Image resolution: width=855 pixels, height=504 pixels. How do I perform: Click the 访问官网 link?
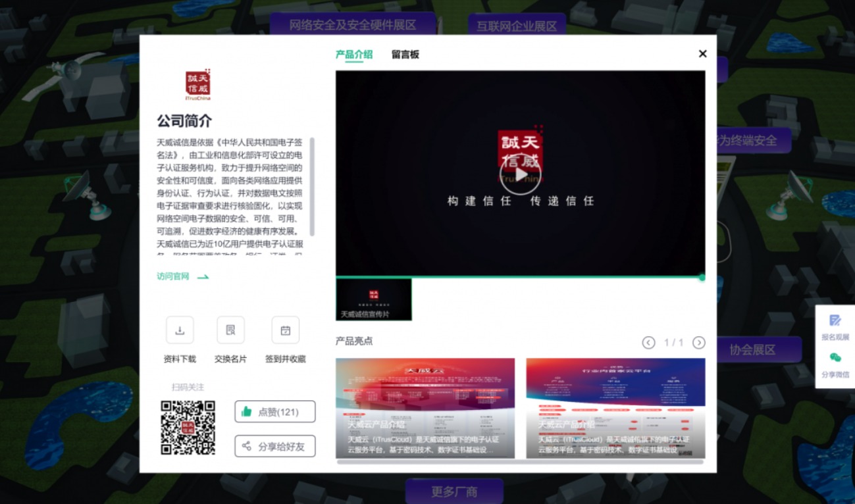173,276
